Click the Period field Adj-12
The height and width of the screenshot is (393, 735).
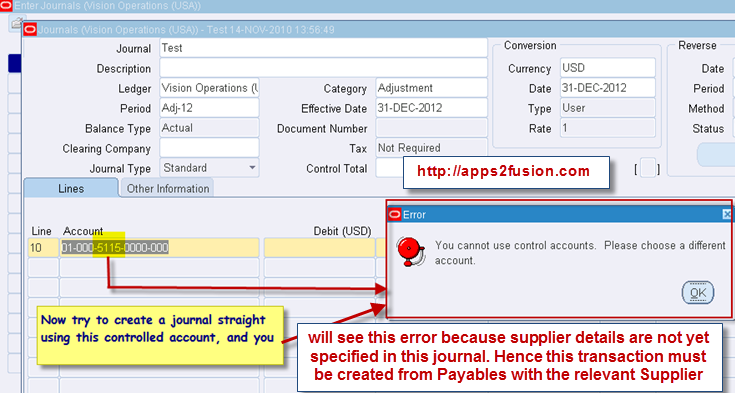pyautogui.click(x=209, y=108)
